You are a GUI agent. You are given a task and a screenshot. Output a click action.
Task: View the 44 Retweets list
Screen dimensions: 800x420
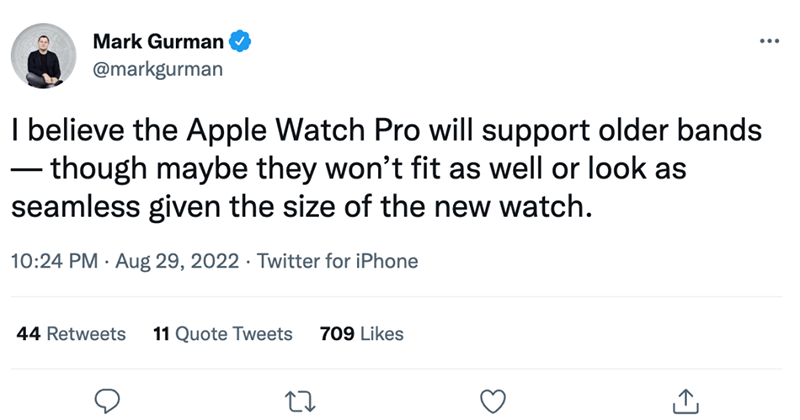[72, 333]
